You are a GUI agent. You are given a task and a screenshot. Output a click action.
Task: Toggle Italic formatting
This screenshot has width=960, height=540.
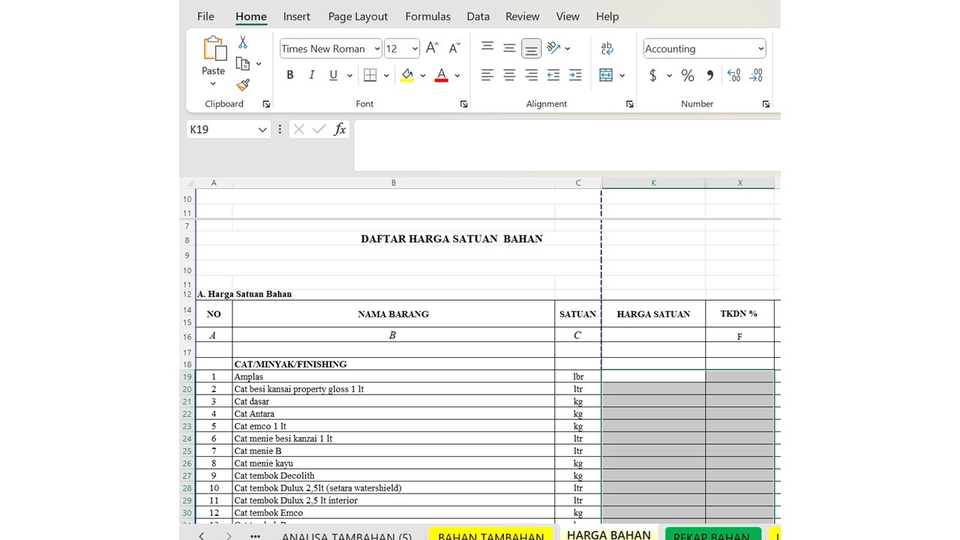[x=312, y=75]
